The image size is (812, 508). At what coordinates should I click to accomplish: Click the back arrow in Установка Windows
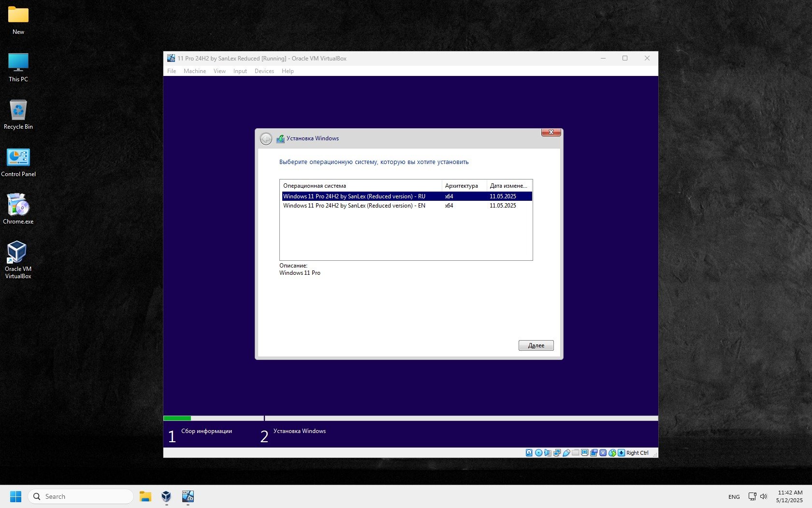pyautogui.click(x=266, y=139)
